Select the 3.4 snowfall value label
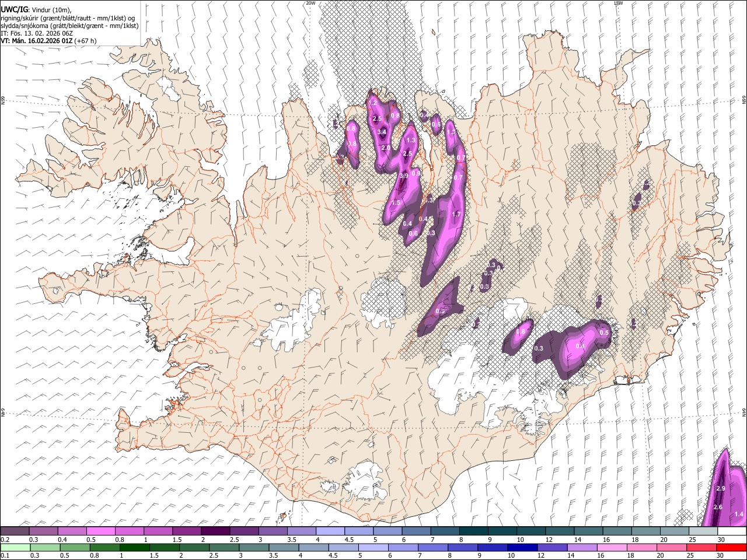Viewport: 747px width, 560px height. (x=382, y=132)
